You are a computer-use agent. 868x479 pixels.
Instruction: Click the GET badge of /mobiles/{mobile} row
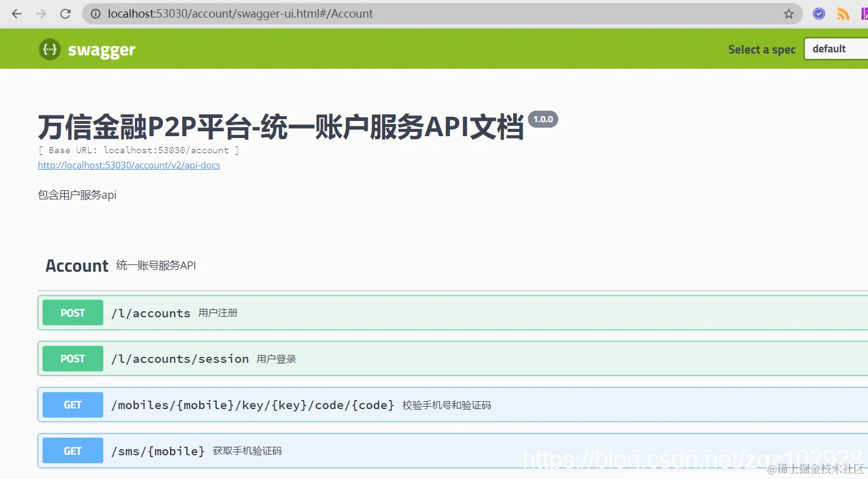73,405
